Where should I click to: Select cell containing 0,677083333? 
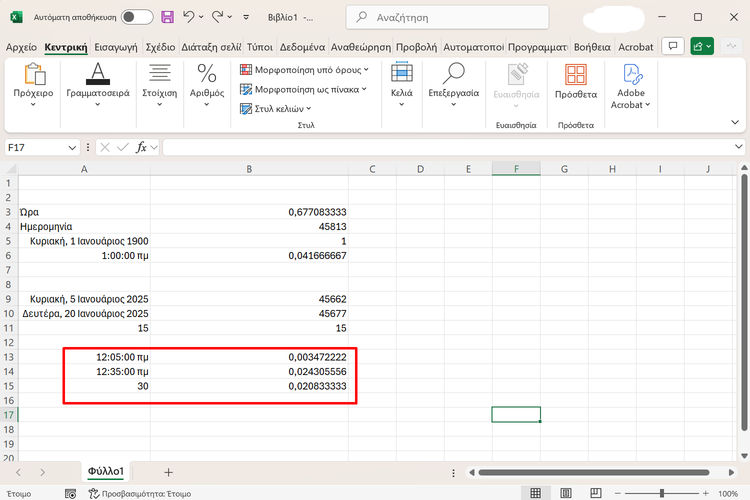pyautogui.click(x=249, y=212)
